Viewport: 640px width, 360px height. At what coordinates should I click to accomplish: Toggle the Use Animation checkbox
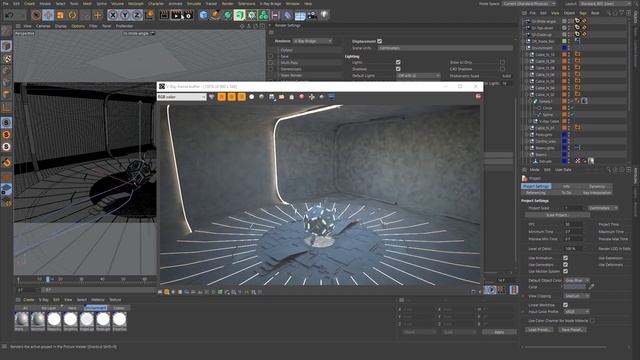[565, 258]
